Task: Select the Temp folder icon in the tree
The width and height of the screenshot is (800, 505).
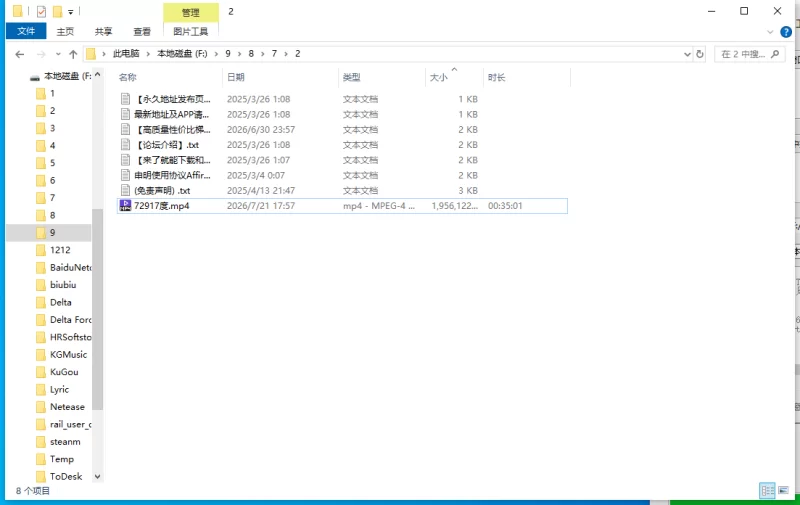Action: point(41,459)
